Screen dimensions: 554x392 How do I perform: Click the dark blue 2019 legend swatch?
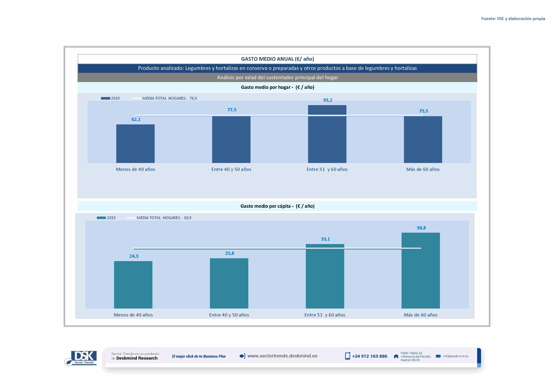pyautogui.click(x=105, y=98)
